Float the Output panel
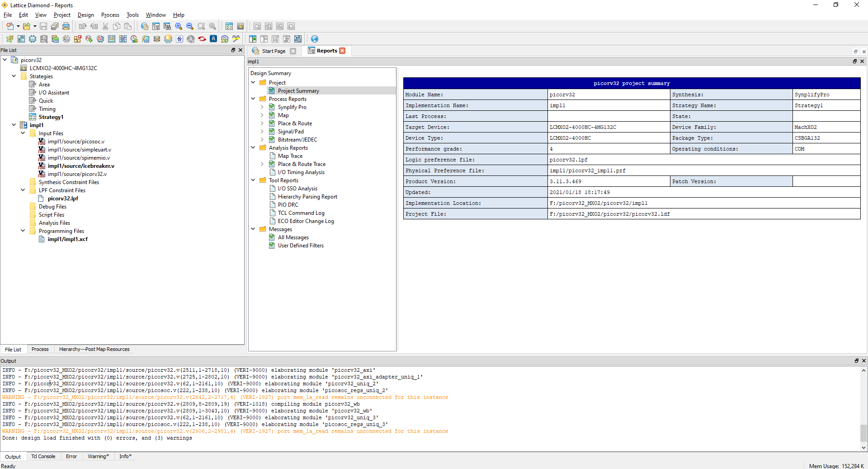This screenshot has width=868, height=469. pyautogui.click(x=856, y=360)
